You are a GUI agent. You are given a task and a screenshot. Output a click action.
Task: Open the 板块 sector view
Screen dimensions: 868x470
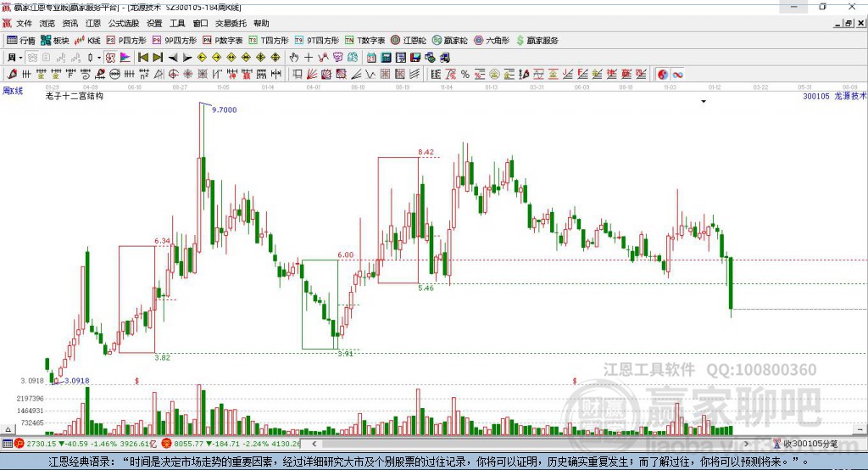(55, 41)
